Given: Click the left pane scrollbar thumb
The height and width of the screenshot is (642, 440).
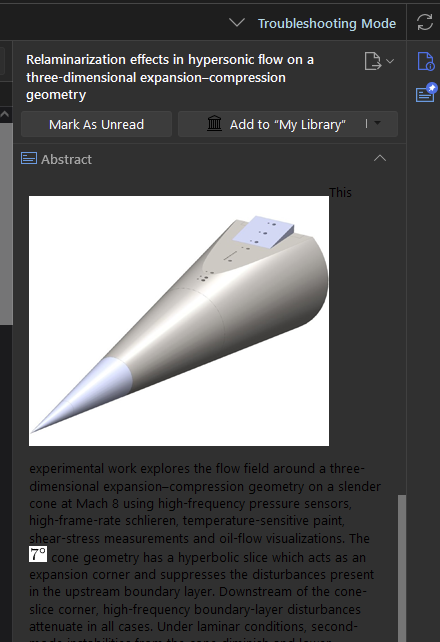Looking at the screenshot, I should [x=6, y=224].
